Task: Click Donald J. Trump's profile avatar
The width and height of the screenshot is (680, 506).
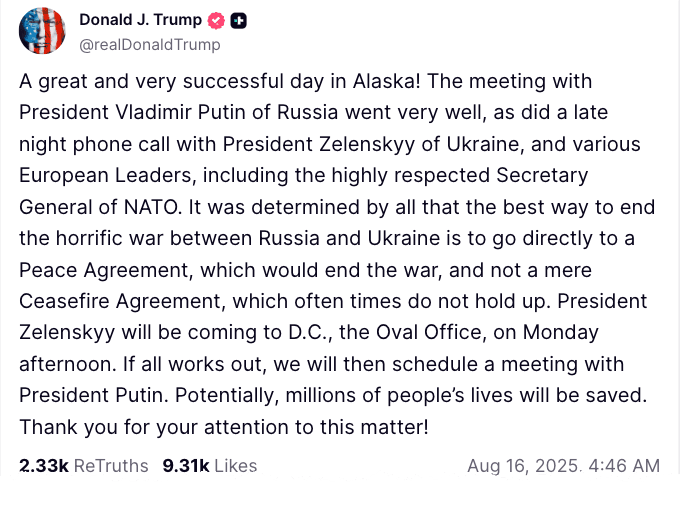Action: click(x=44, y=31)
